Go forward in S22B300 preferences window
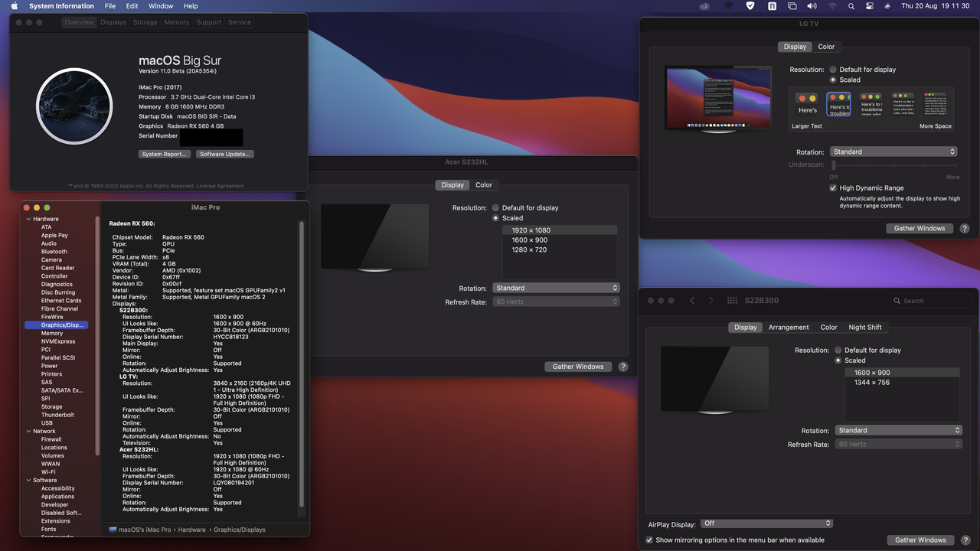Viewport: 980px width, 551px height. click(710, 301)
